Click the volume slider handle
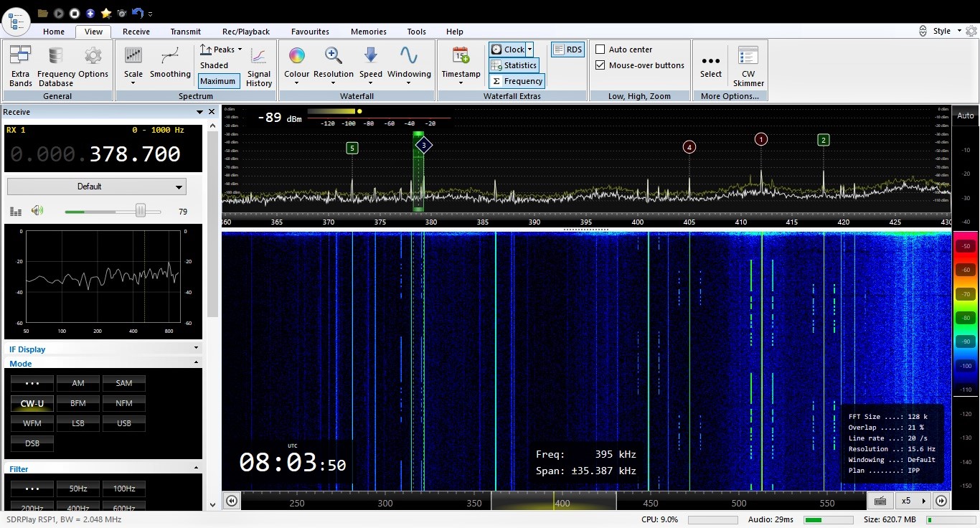Viewport: 980px width, 528px height. [141, 210]
